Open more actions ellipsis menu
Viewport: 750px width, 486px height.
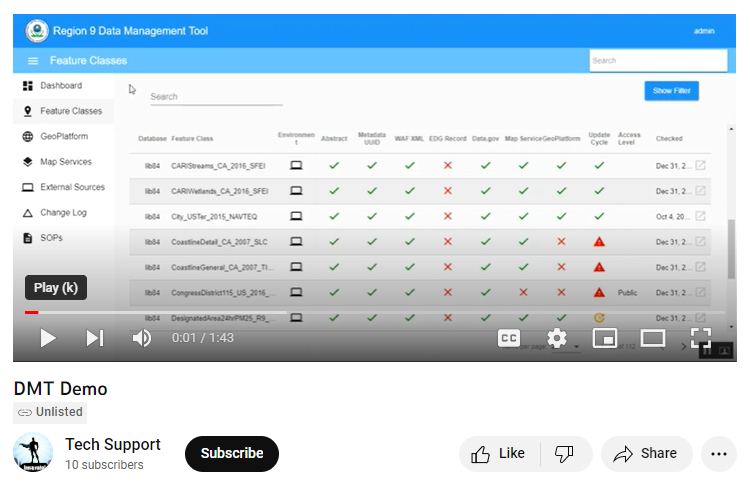[718, 453]
